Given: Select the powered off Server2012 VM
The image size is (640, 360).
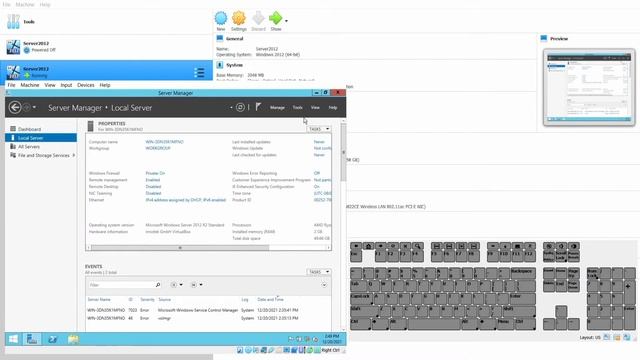Looking at the screenshot, I should (106, 47).
